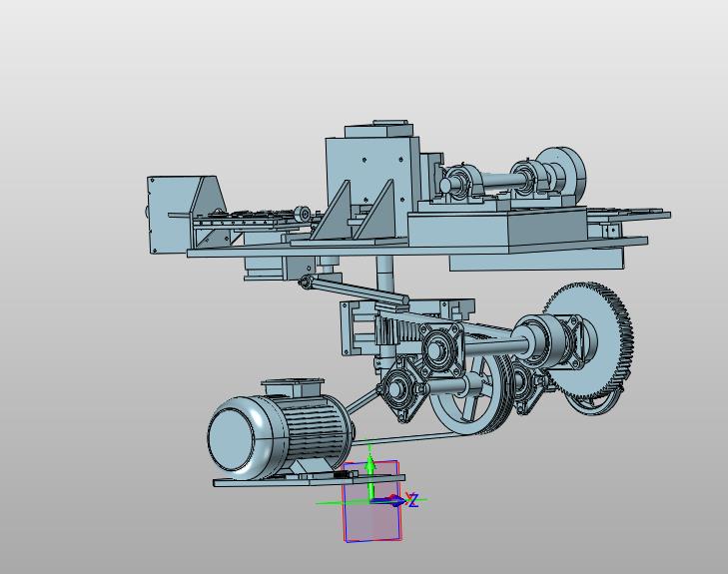Screen dimensions: 728x574
Task: Select the raised platform block under upper shaft
Action: [496, 229]
